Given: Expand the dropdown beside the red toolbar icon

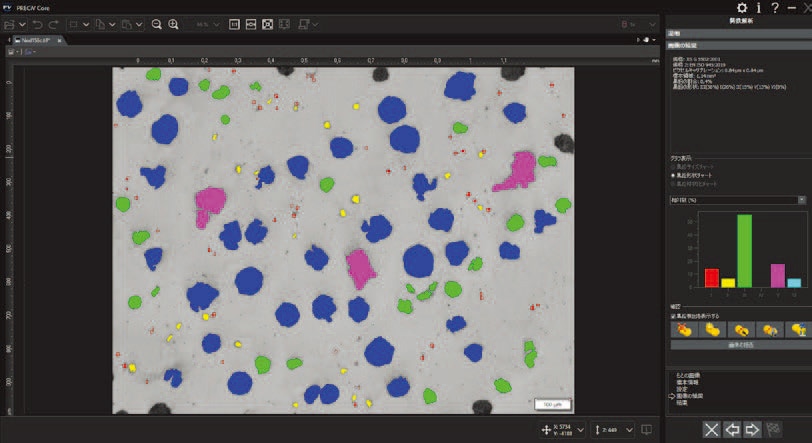Looking at the screenshot, I should pos(652,24).
